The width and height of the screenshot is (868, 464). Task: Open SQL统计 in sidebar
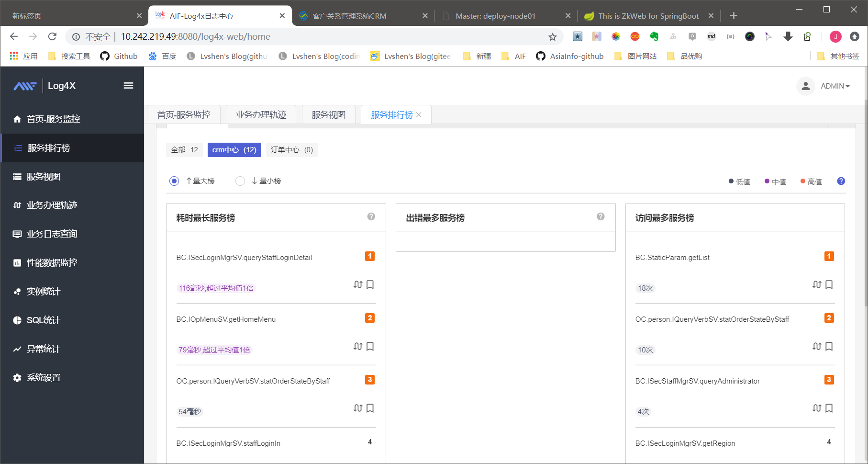coord(72,320)
